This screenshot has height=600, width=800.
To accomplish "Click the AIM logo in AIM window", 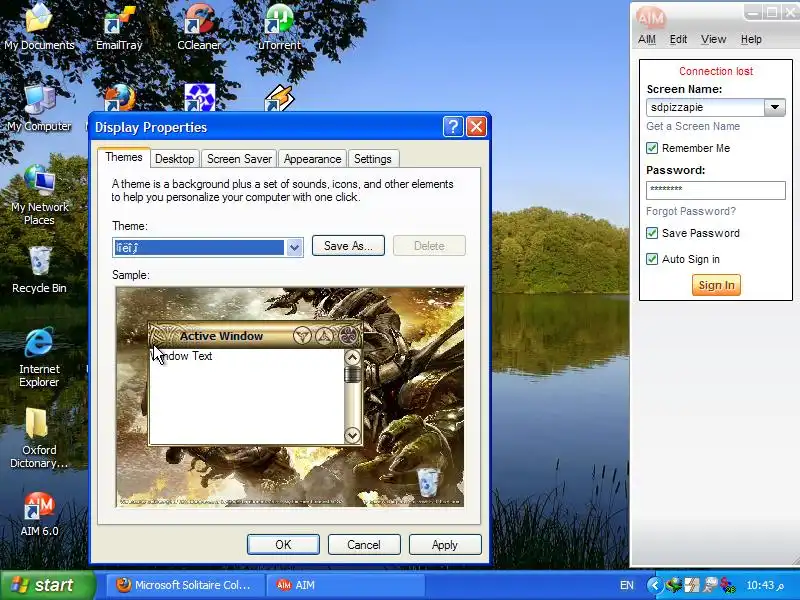I will pos(651,18).
